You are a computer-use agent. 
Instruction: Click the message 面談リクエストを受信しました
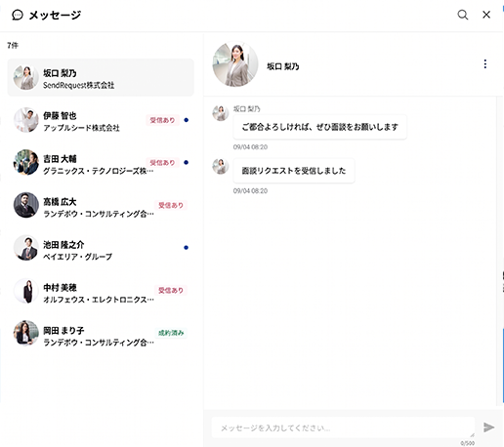pos(294,171)
